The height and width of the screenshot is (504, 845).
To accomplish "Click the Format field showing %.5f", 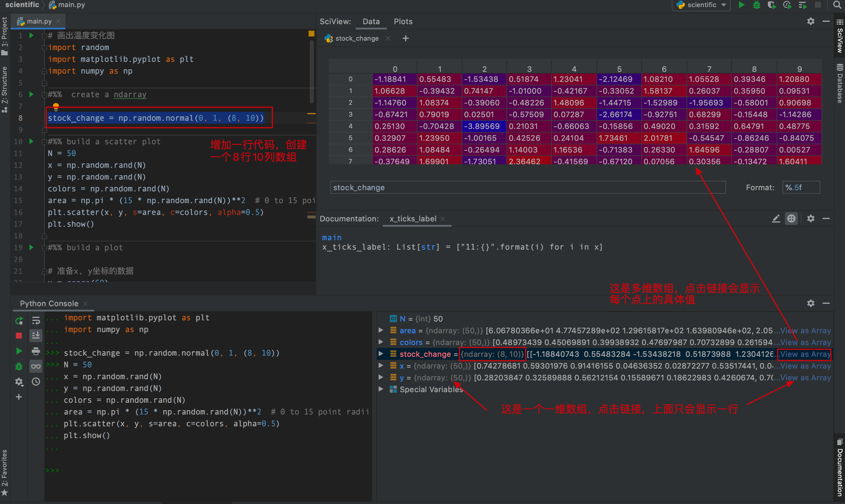I will (x=801, y=188).
